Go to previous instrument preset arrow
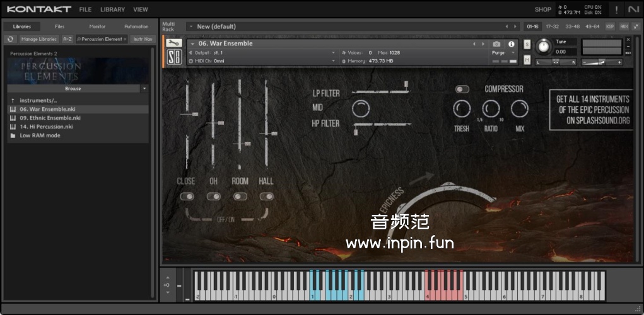The width and height of the screenshot is (644, 315). (474, 44)
